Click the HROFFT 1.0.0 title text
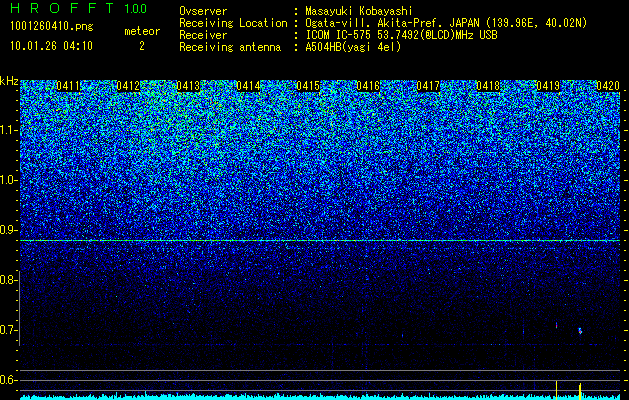 point(79,8)
